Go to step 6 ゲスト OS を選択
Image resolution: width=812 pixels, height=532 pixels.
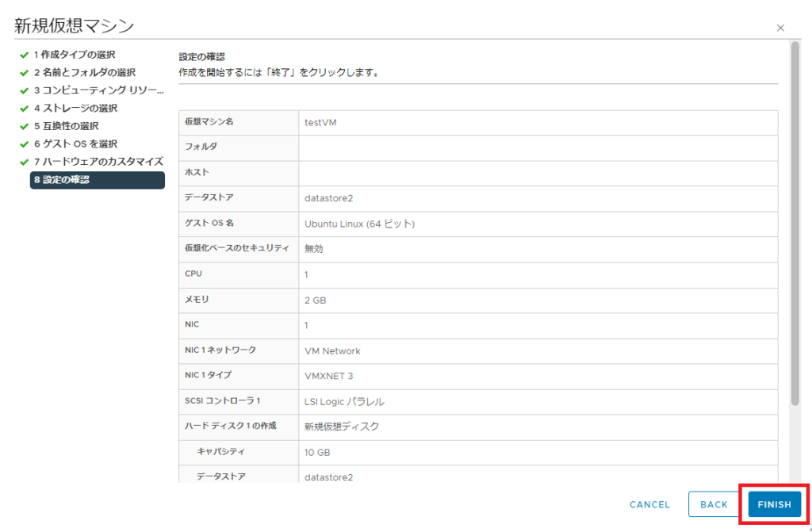[x=75, y=144]
